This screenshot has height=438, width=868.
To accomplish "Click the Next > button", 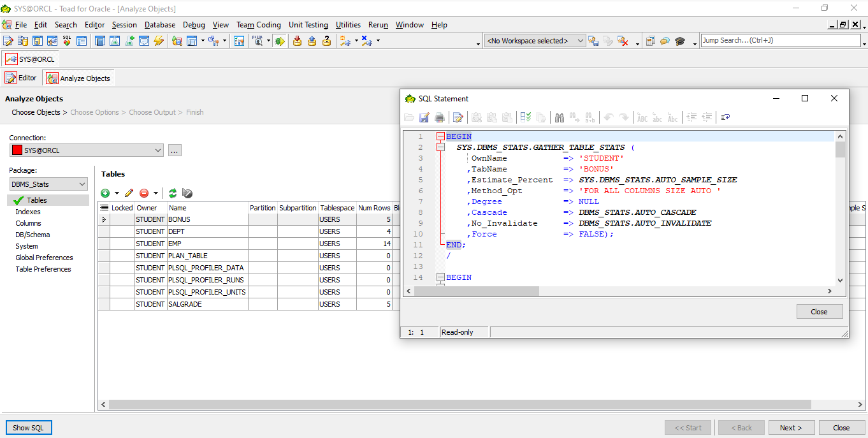I will point(791,428).
